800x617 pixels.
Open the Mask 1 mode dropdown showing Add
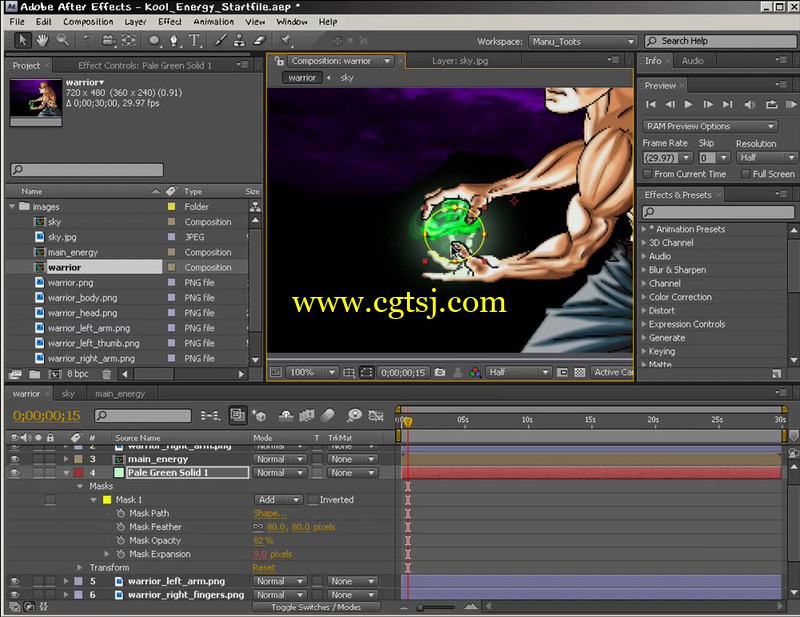point(279,500)
